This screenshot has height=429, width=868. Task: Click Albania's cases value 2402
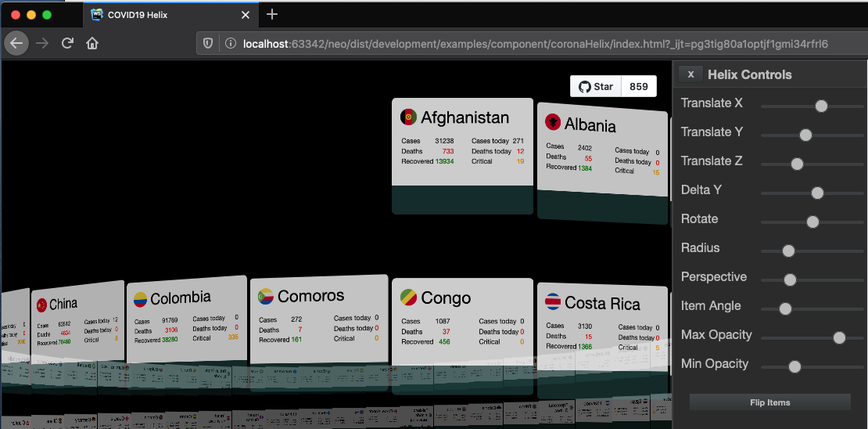coord(585,148)
